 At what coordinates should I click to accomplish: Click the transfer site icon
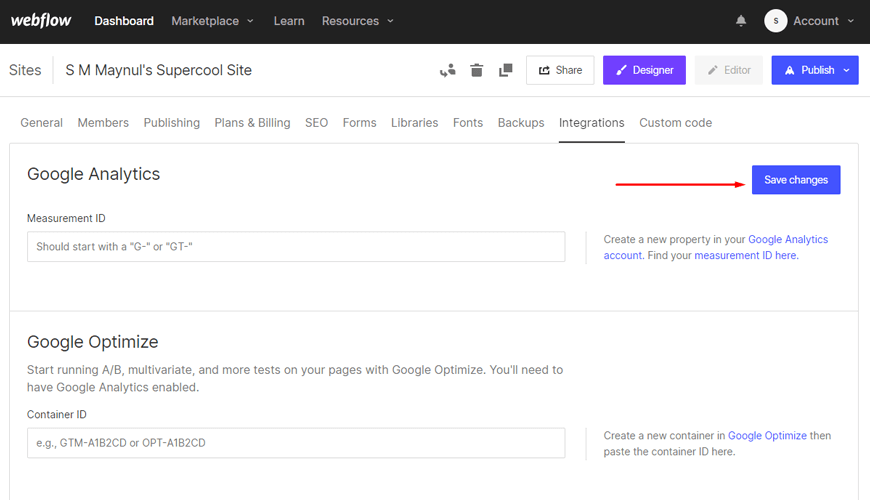pos(448,70)
